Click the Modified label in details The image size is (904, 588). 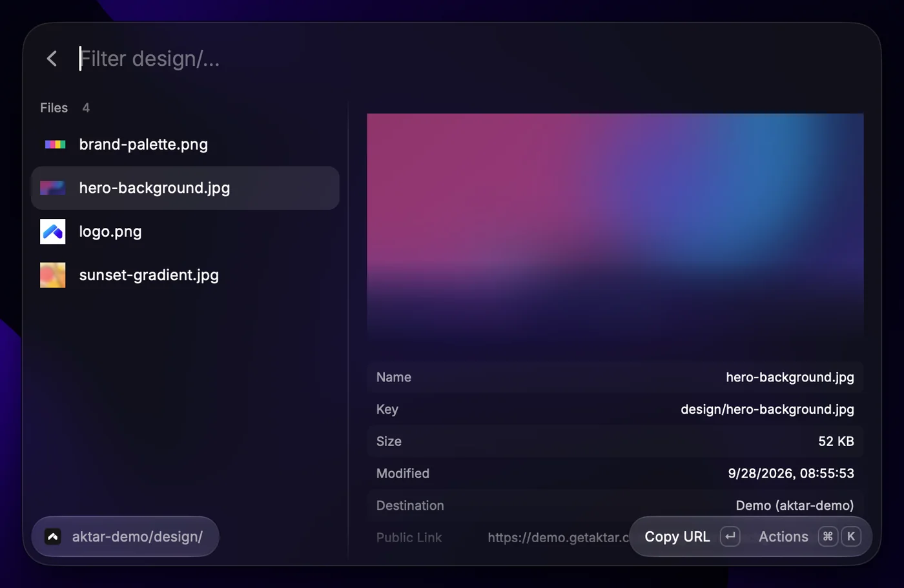(x=403, y=473)
